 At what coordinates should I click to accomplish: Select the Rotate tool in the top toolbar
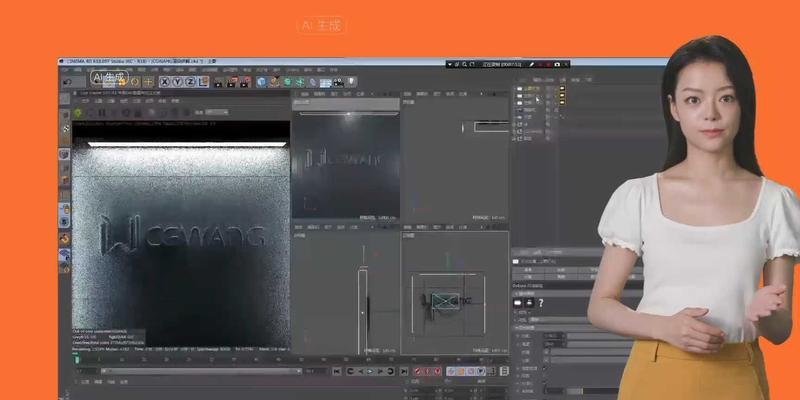[x=135, y=82]
